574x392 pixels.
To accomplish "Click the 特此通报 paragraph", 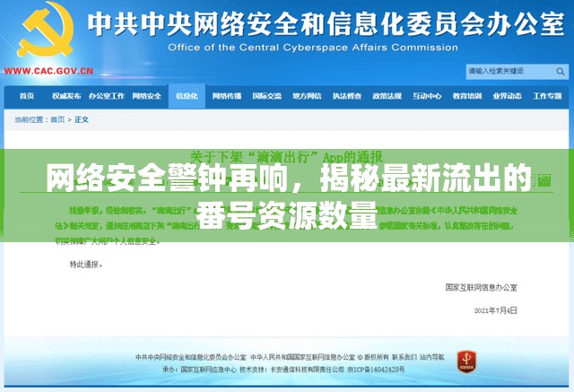I will click(x=86, y=264).
